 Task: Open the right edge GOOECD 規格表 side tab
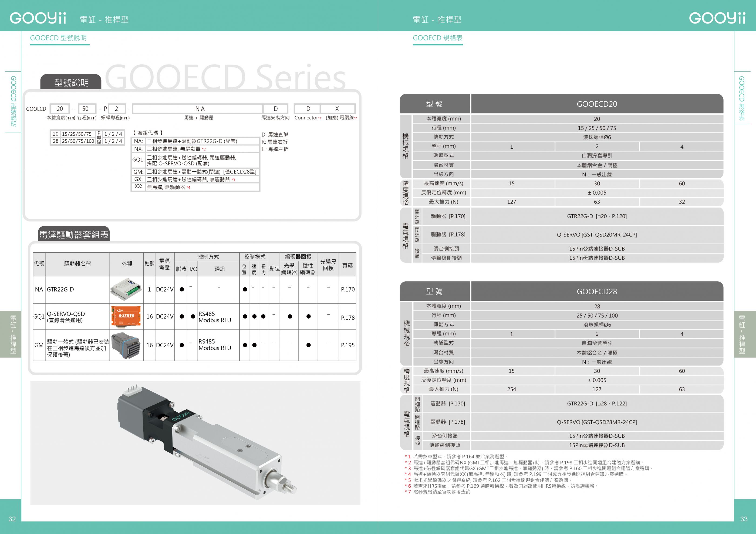pos(742,98)
